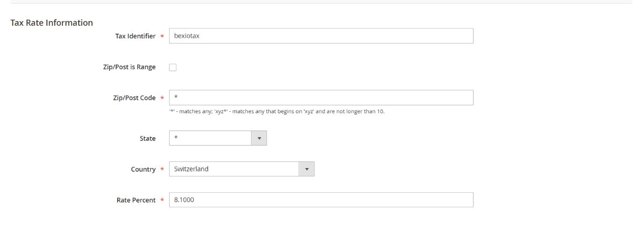The height and width of the screenshot is (234, 644).
Task: Click the Tax Identifier label
Action: click(135, 37)
